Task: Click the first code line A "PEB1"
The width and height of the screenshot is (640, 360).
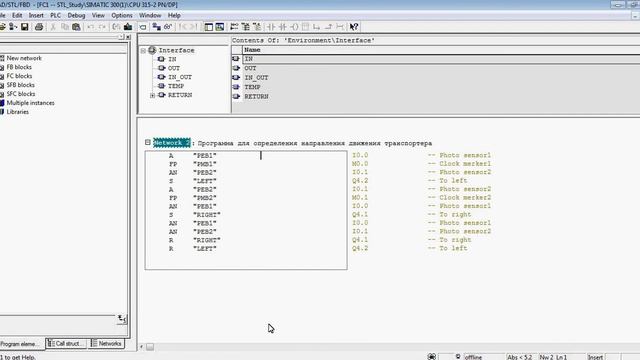Action: pyautogui.click(x=193, y=156)
